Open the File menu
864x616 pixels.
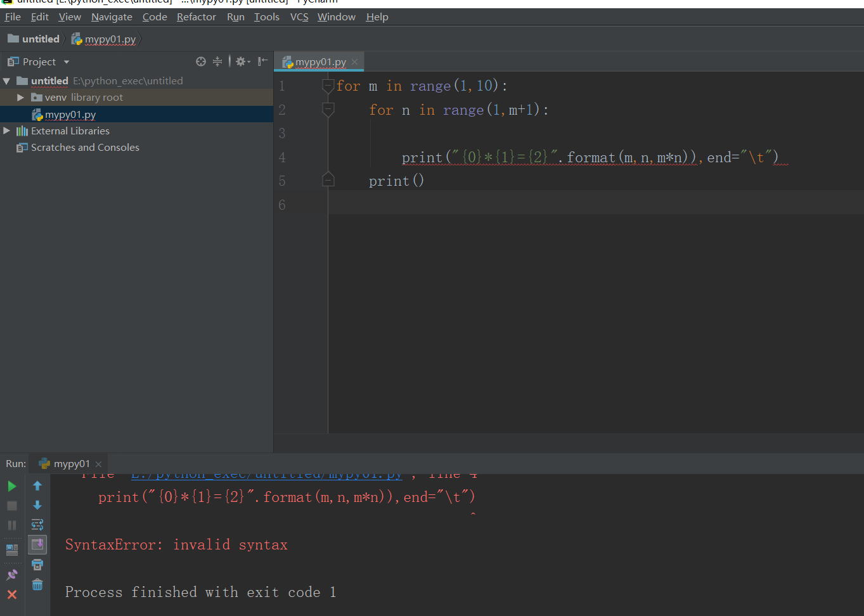(x=13, y=16)
